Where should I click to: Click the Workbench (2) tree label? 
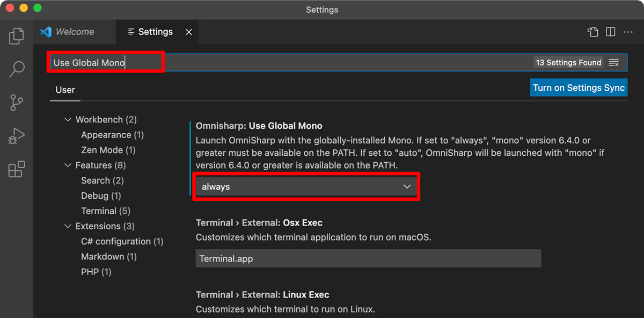pyautogui.click(x=106, y=119)
